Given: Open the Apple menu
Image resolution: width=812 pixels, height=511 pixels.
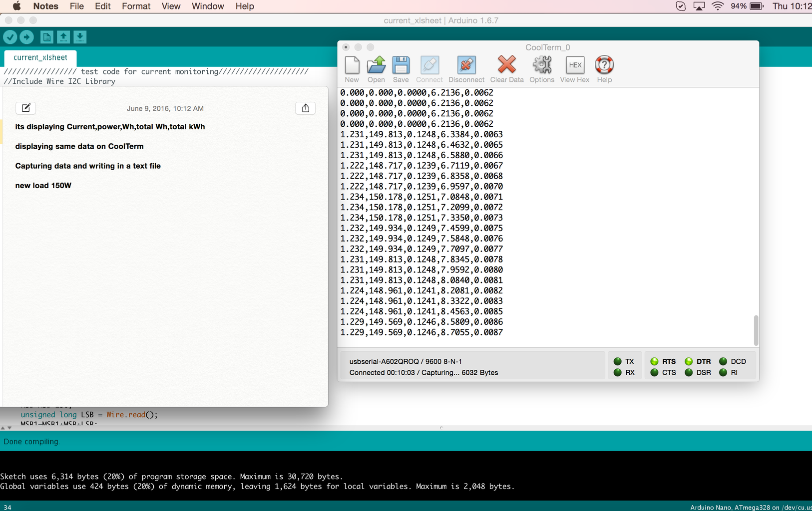Looking at the screenshot, I should 16,6.
